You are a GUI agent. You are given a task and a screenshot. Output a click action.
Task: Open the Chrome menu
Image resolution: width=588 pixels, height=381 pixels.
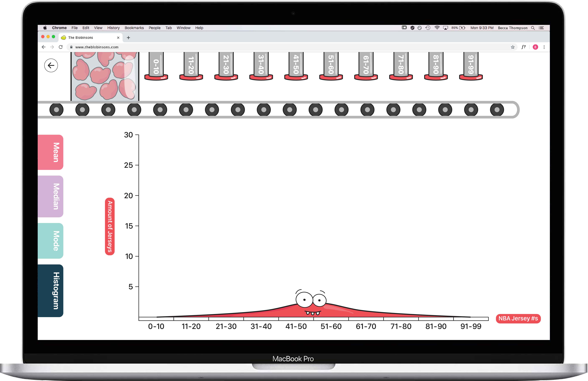tap(59, 28)
